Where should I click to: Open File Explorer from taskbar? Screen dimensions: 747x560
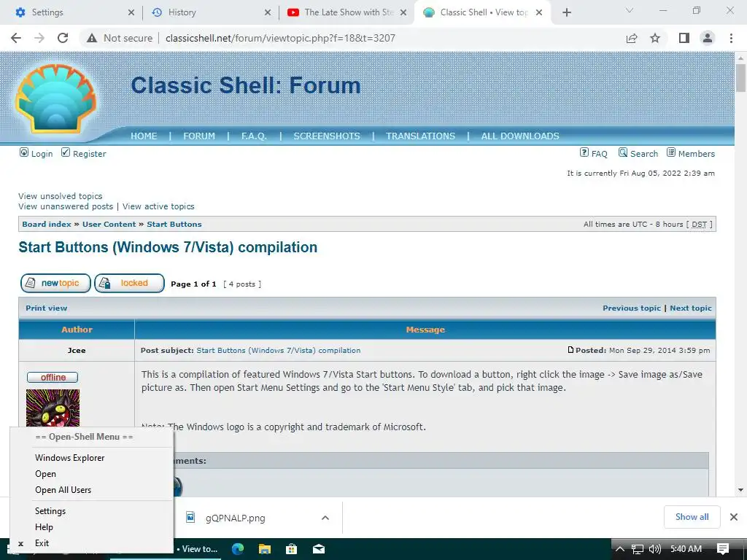point(264,549)
